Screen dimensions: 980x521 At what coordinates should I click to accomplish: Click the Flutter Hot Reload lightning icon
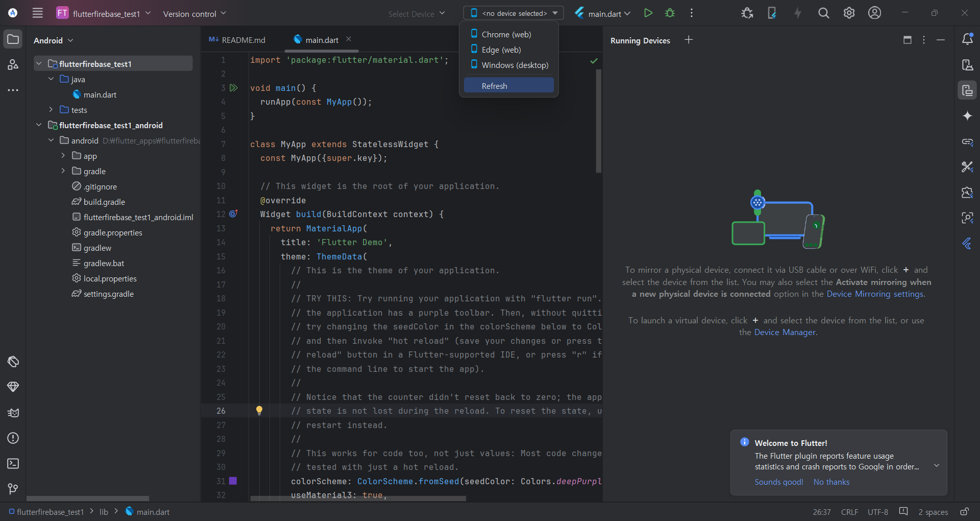(x=798, y=13)
